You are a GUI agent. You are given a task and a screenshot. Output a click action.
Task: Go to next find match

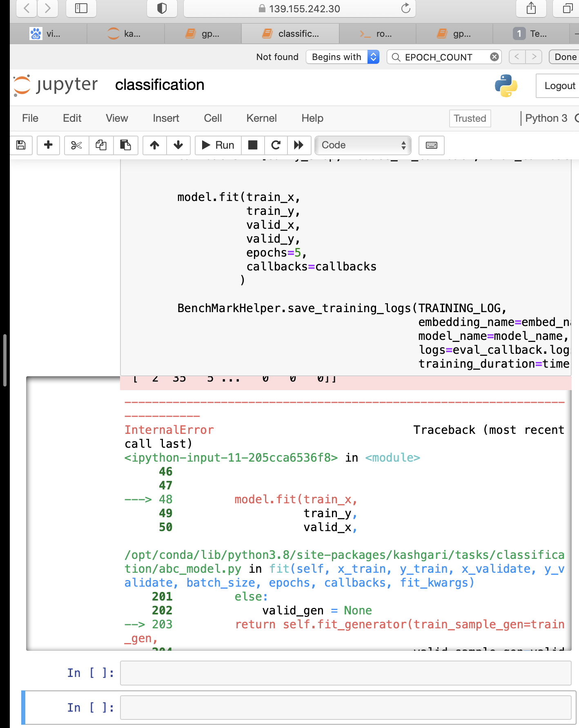[x=534, y=57]
